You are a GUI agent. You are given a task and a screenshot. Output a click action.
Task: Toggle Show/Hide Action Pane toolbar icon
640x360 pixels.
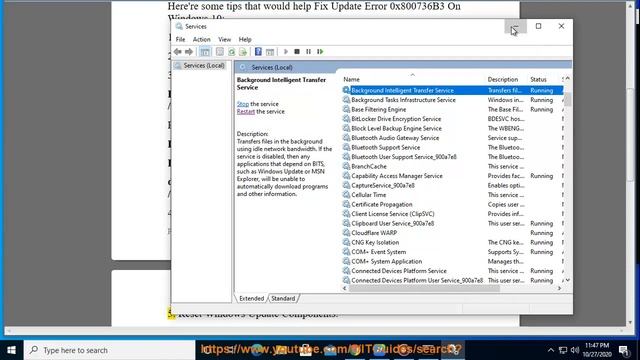tap(270, 52)
